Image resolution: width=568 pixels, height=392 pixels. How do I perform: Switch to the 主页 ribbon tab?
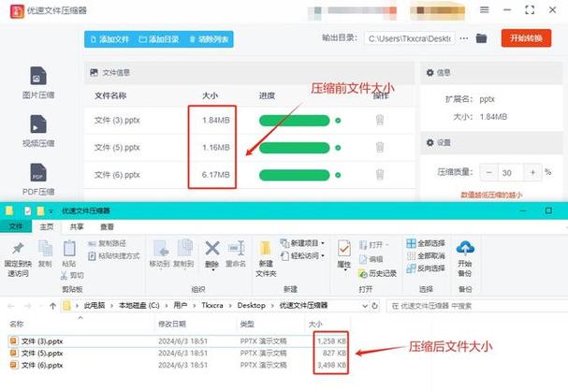[x=47, y=226]
